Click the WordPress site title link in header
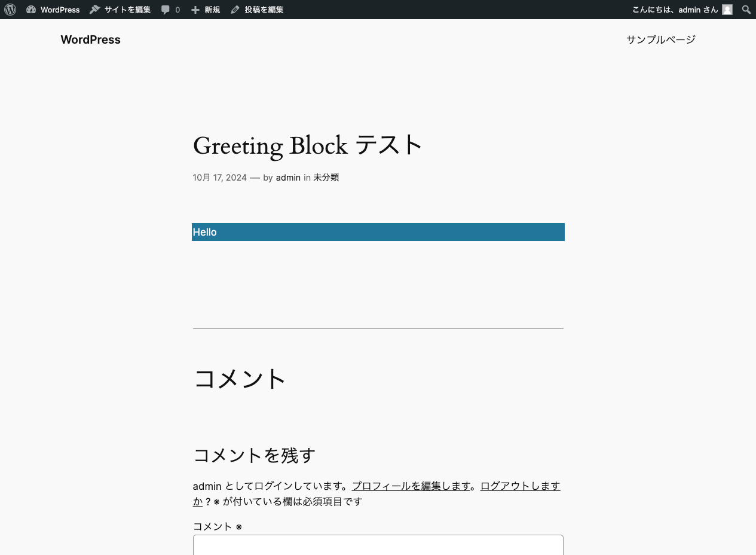 click(90, 39)
